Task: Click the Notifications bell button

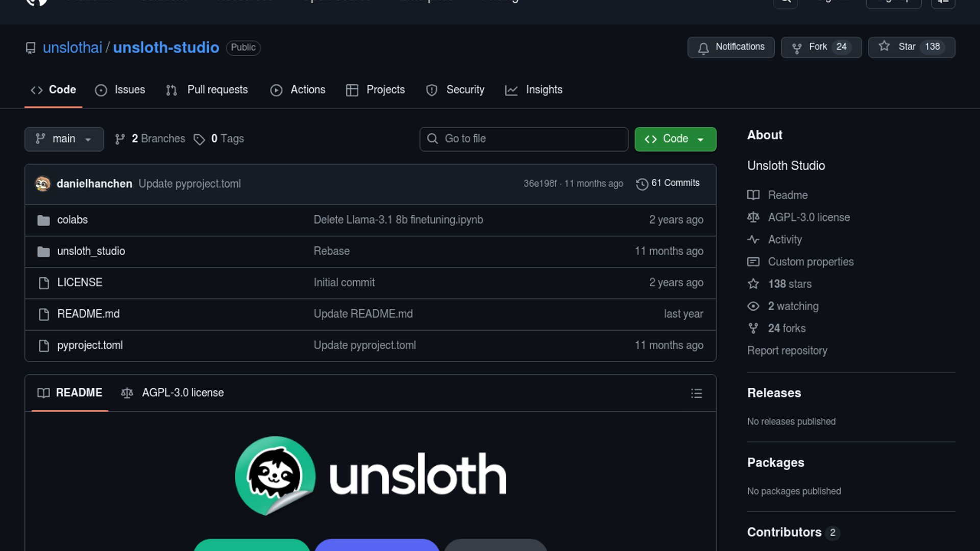Action: [730, 47]
